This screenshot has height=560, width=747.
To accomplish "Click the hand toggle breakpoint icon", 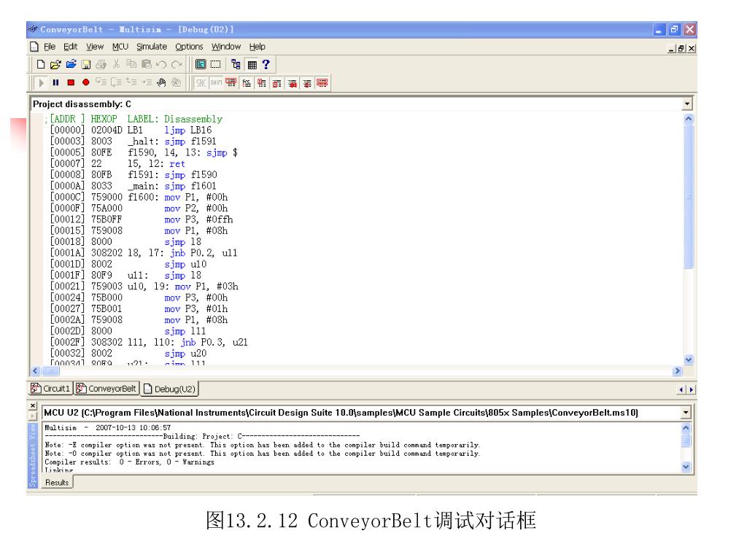I will (161, 82).
